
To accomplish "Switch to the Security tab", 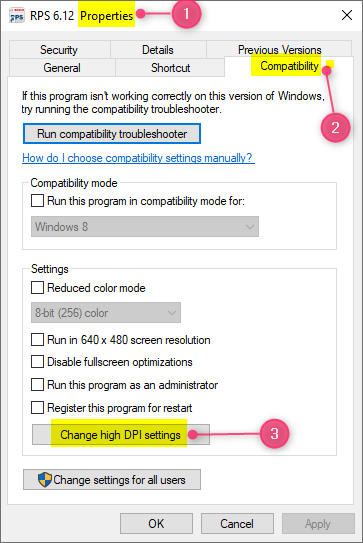I will click(60, 50).
